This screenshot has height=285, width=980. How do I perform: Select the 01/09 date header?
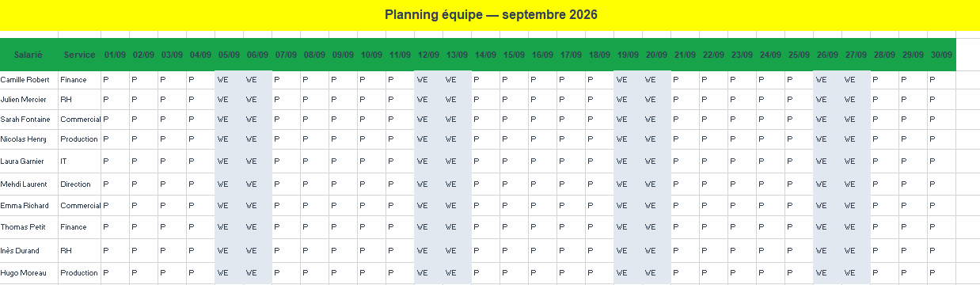coord(115,55)
